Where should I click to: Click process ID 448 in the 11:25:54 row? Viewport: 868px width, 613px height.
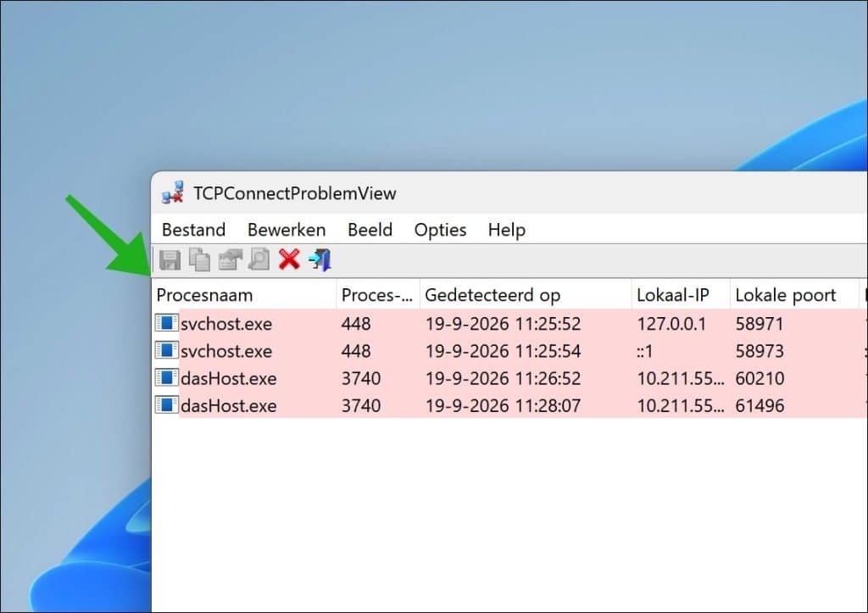coord(356,350)
